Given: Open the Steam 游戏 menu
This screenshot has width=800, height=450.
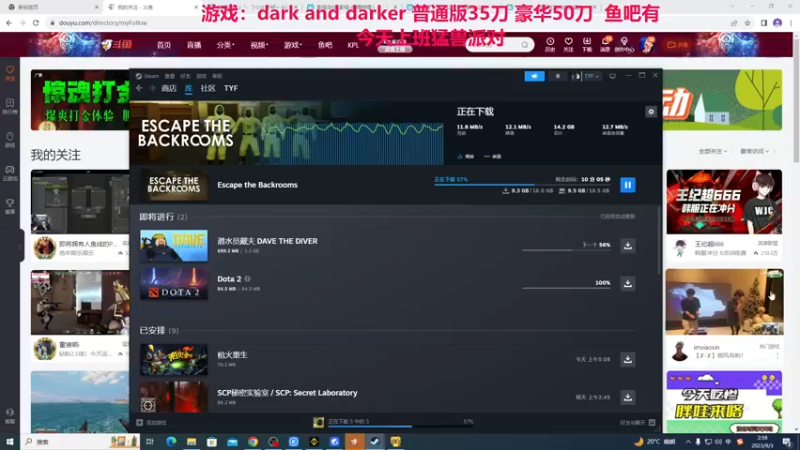Looking at the screenshot, I should (201, 76).
